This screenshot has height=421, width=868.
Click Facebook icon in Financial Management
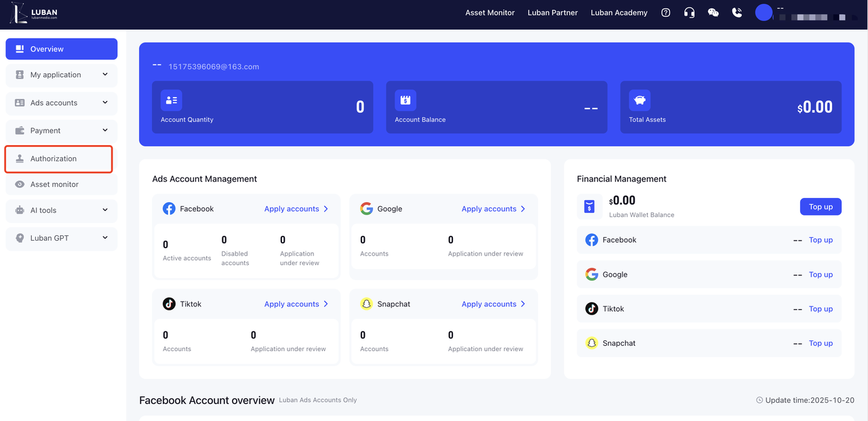pos(592,240)
